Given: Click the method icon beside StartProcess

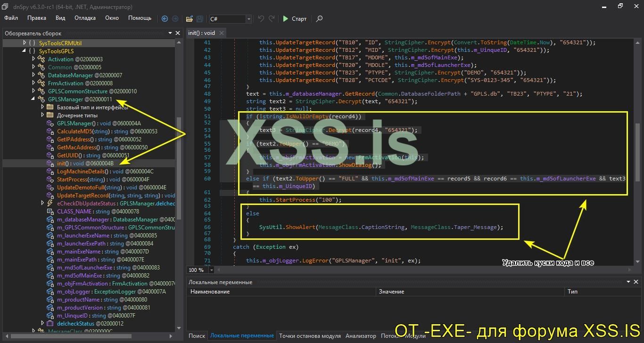Looking at the screenshot, I should coord(50,179).
